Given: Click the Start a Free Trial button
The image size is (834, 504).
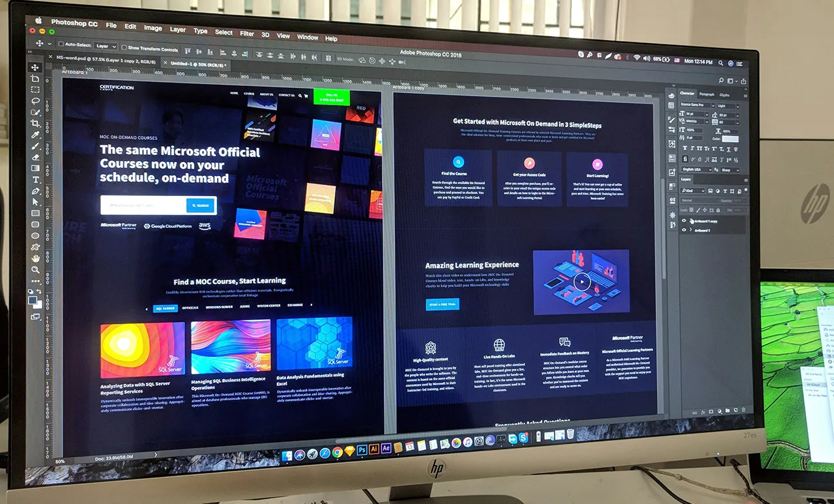Looking at the screenshot, I should point(442,304).
